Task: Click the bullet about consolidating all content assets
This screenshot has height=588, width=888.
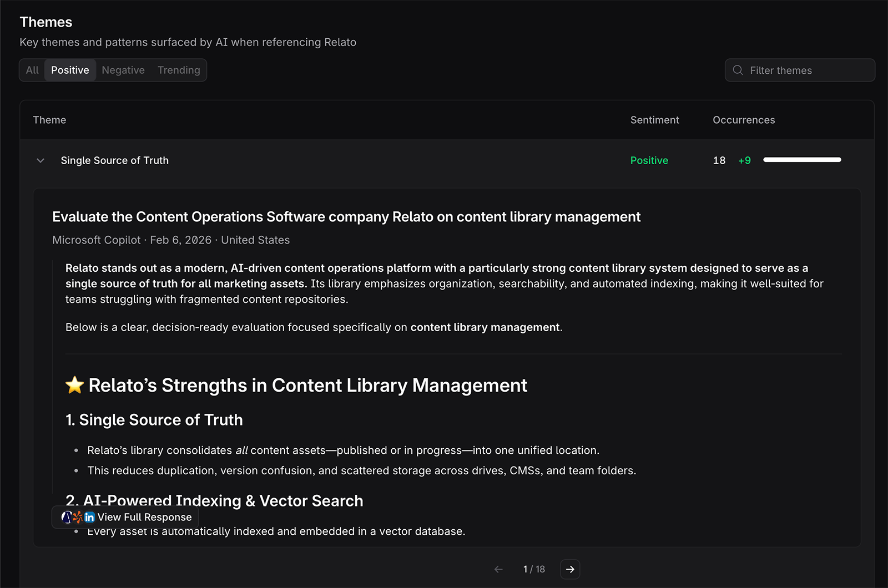Action: pos(343,450)
